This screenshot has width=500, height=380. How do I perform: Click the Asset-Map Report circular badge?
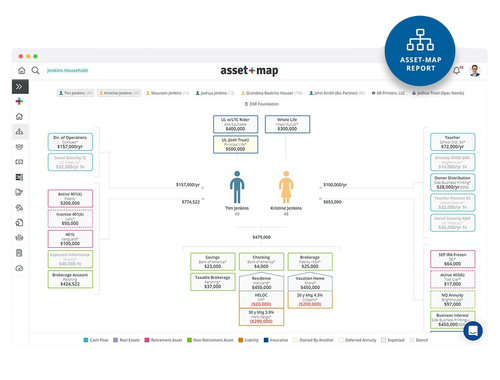coord(420,51)
